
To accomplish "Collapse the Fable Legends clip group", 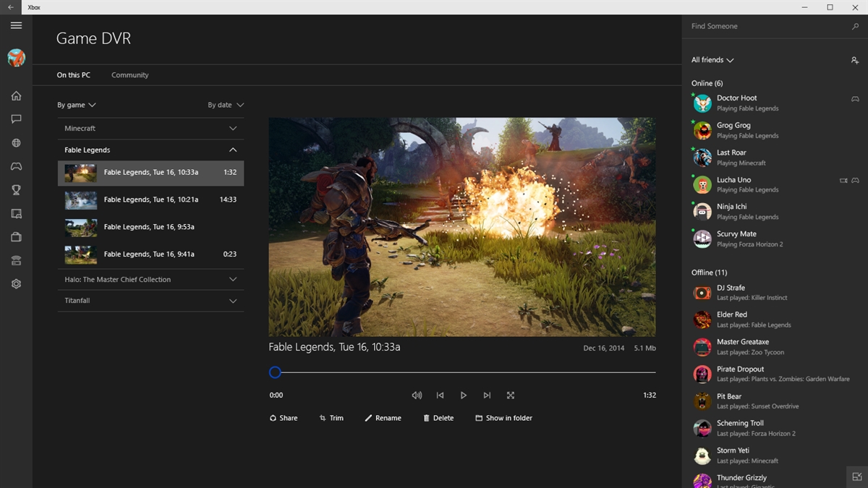I will point(233,150).
